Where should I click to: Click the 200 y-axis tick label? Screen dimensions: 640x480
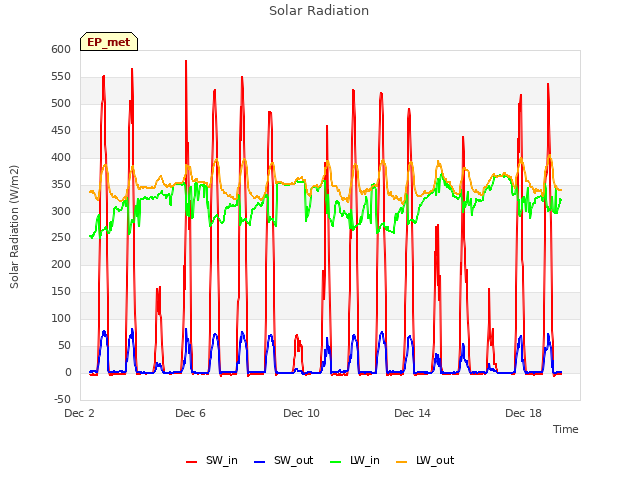[x=61, y=264]
